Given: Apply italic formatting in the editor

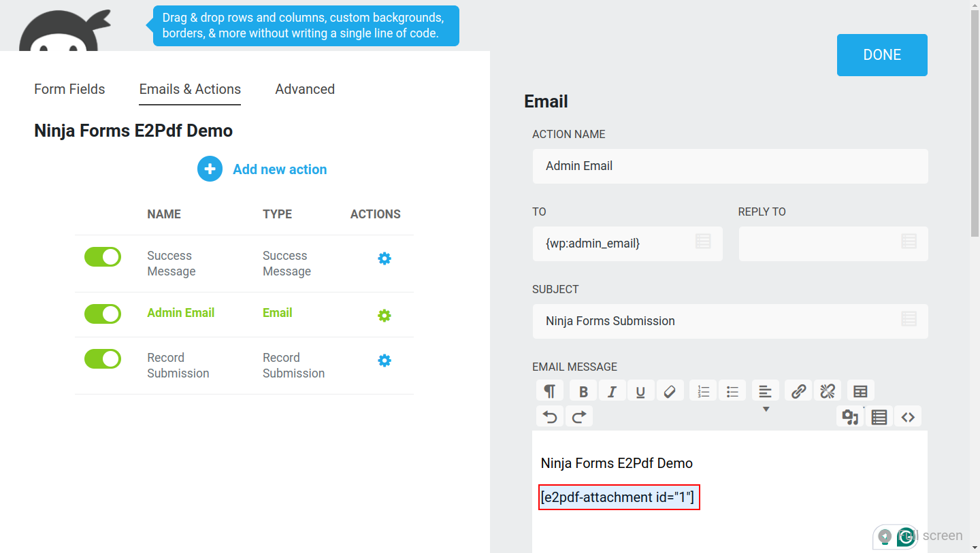Looking at the screenshot, I should click(612, 391).
